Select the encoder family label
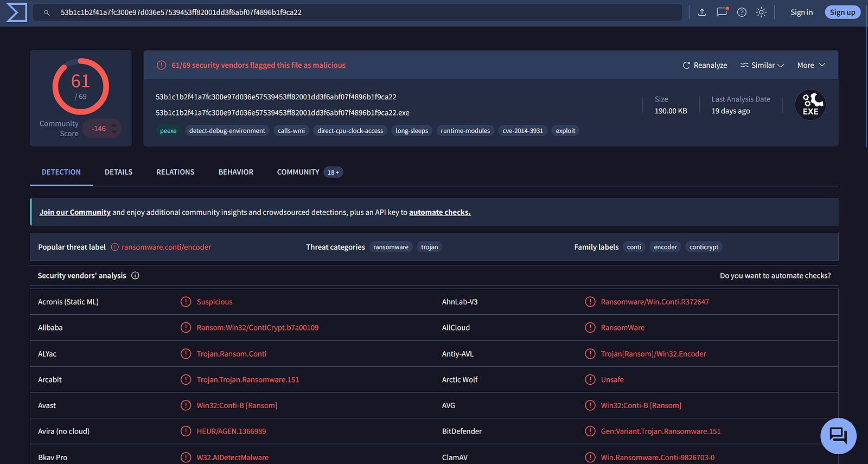 [666, 247]
